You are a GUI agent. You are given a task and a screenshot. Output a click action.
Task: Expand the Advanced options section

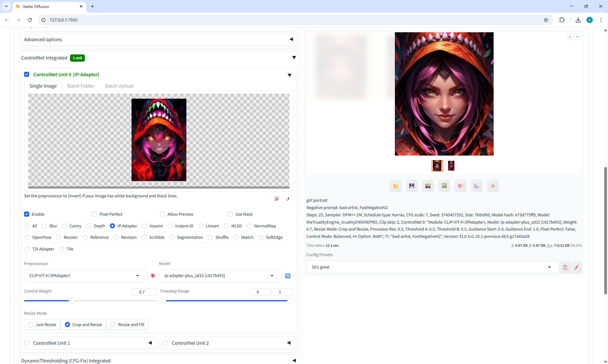[x=291, y=40]
